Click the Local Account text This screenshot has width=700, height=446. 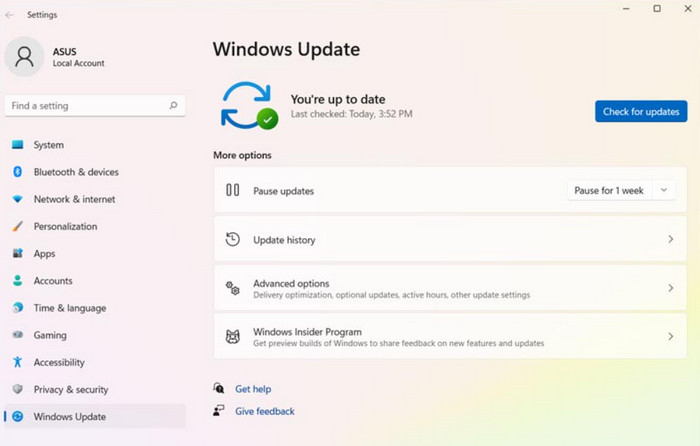click(x=79, y=63)
